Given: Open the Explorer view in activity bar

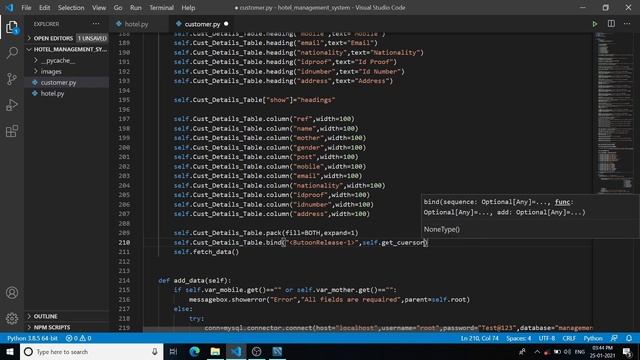Looking at the screenshot, I should (x=12, y=27).
